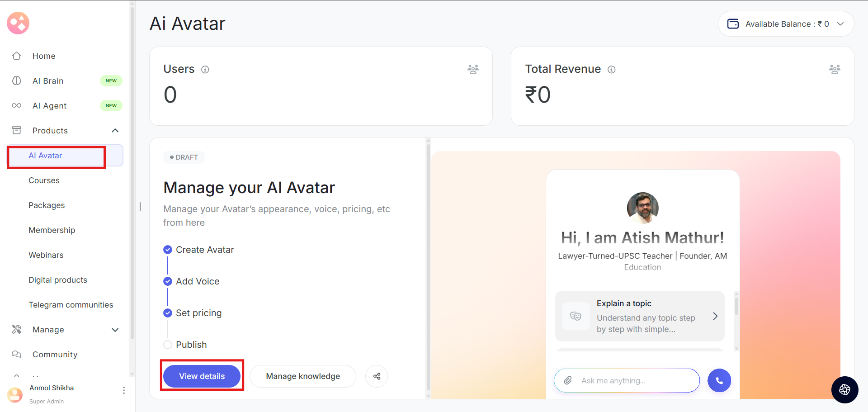Open the AI Brain menu item
The image size is (868, 412).
point(48,81)
